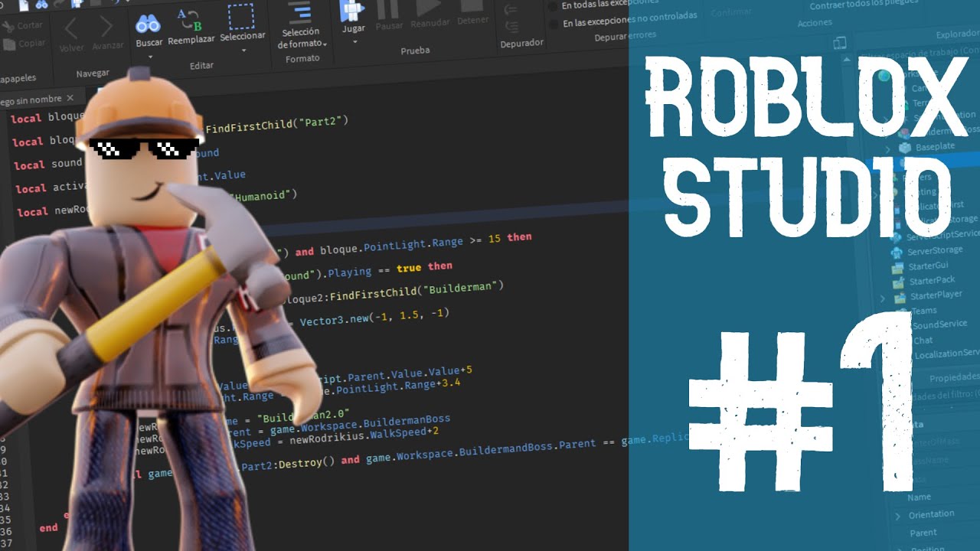
Task: Click the Buscar binoculars icon
Action: click(147, 23)
